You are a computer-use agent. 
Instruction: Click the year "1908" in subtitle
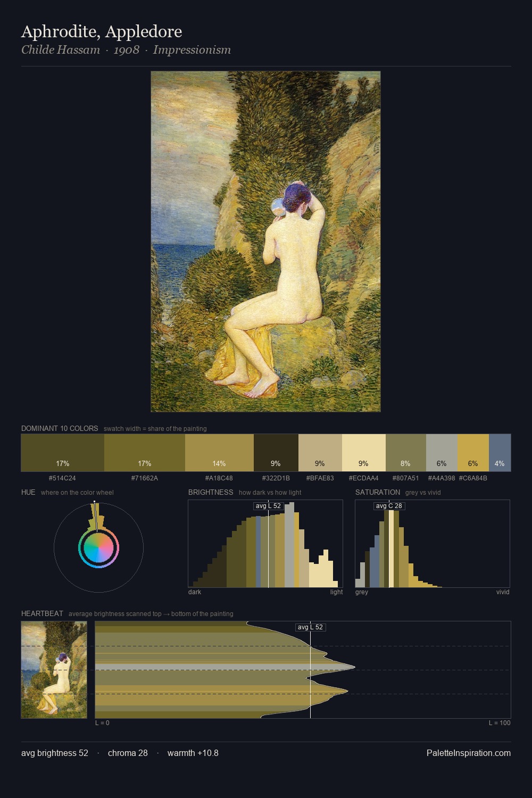click(127, 50)
